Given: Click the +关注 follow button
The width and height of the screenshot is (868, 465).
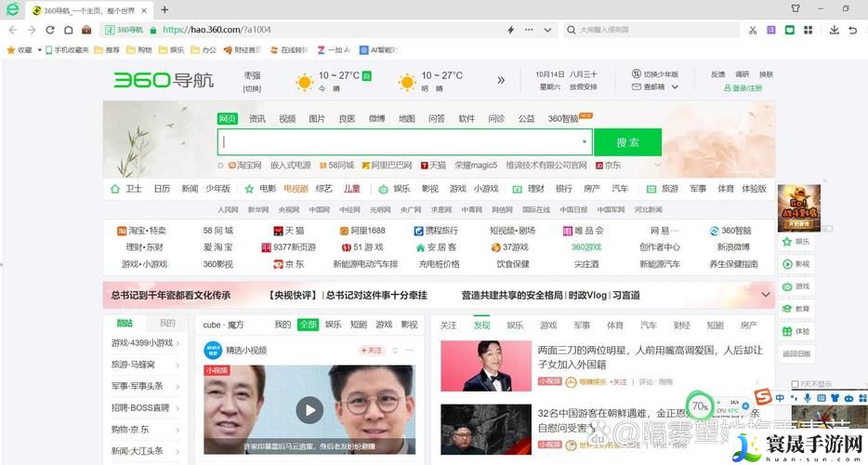Looking at the screenshot, I should tap(372, 351).
